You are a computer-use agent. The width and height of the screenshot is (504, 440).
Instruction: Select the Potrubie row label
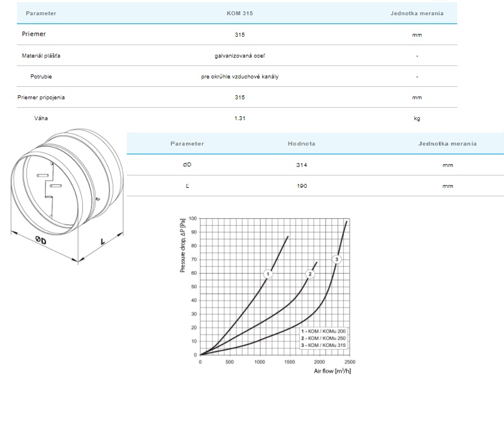tap(41, 77)
